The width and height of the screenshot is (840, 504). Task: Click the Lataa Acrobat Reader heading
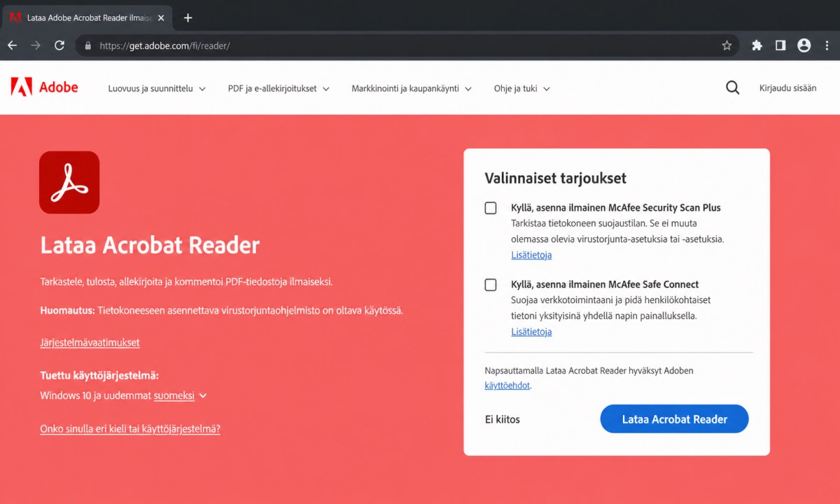pyautogui.click(x=150, y=245)
